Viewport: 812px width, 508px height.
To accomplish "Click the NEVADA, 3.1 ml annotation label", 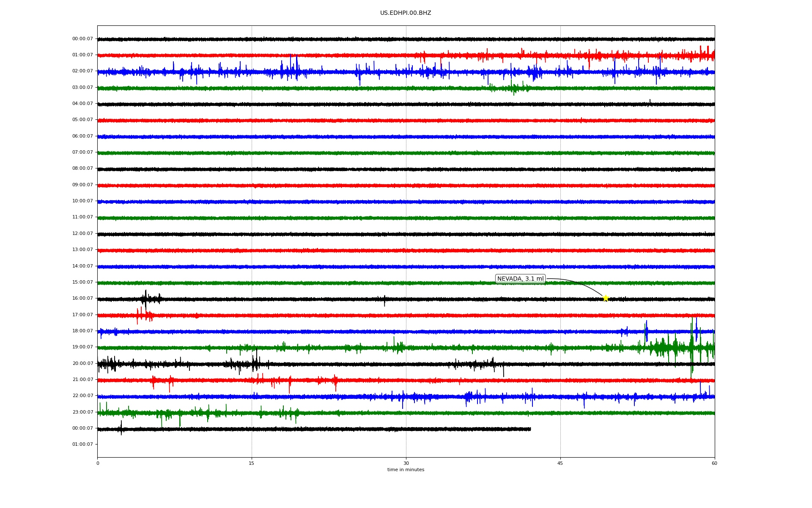I will point(520,279).
